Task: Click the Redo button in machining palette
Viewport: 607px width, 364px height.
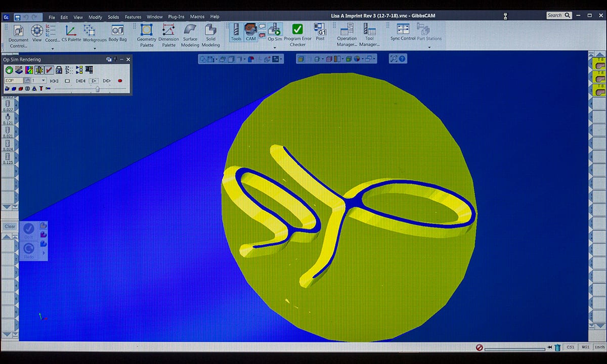Action: pos(29,251)
